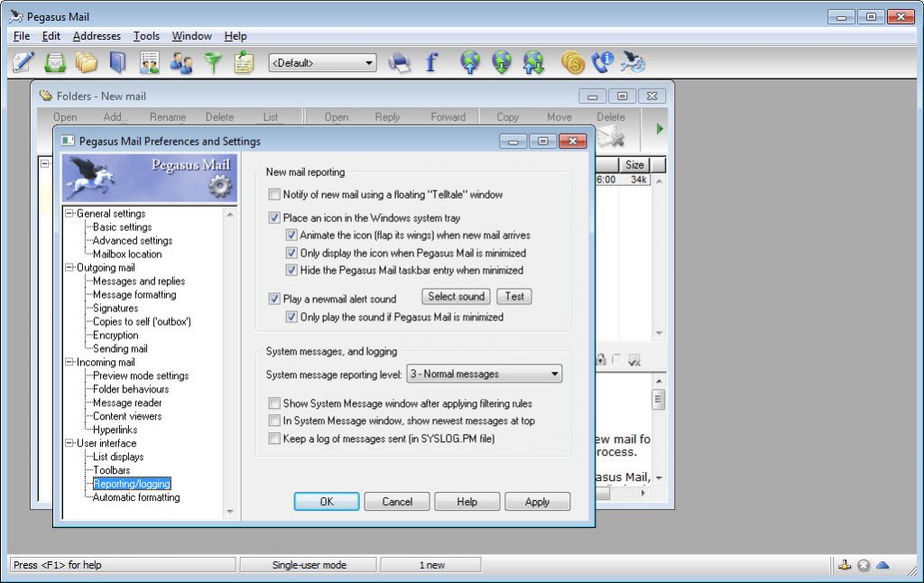Open distribution lists icon in main toolbar
This screenshot has width=924, height=583.
click(x=150, y=62)
